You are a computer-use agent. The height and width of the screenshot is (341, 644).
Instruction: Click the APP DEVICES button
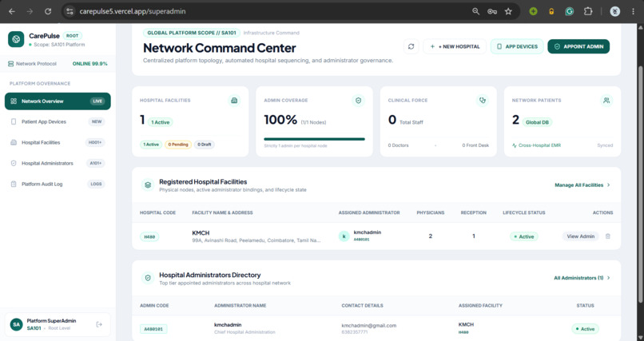517,46
